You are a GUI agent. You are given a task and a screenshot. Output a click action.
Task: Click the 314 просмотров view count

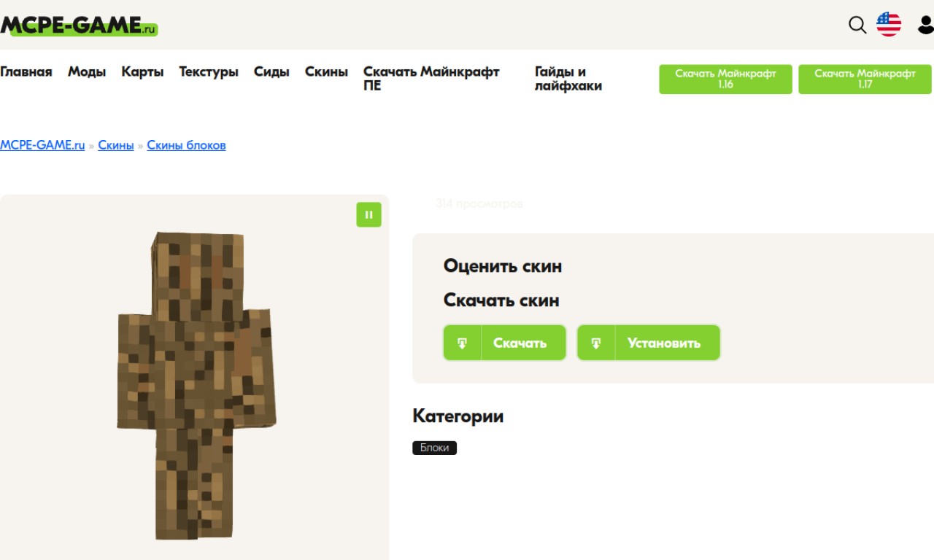479,204
